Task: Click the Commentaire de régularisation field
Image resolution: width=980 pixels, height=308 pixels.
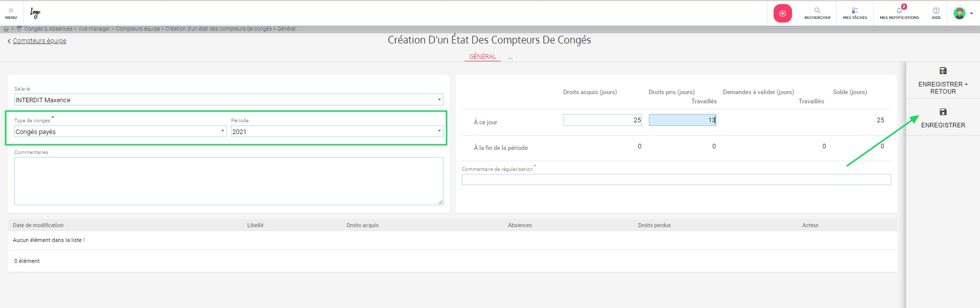Action: (x=676, y=180)
